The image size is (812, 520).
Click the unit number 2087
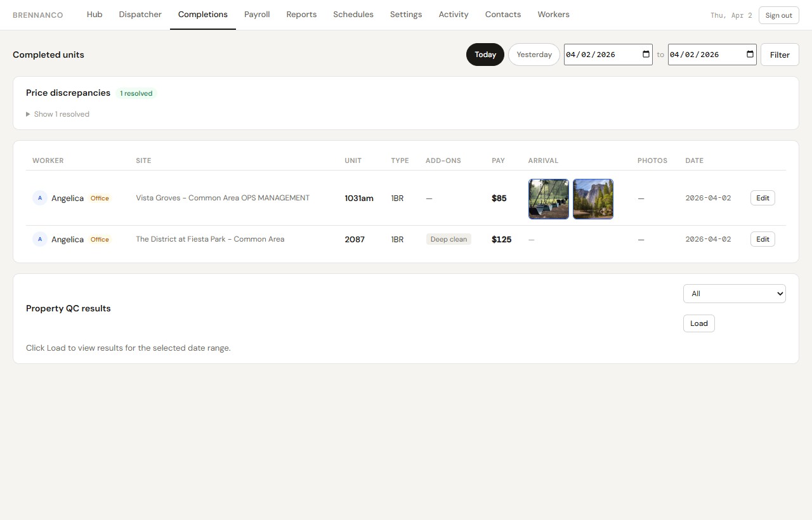[x=355, y=239]
